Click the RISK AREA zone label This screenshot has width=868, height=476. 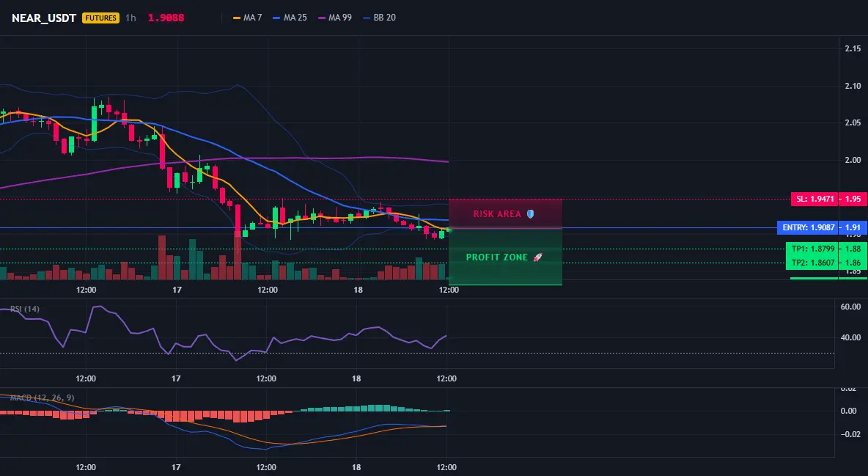point(497,214)
